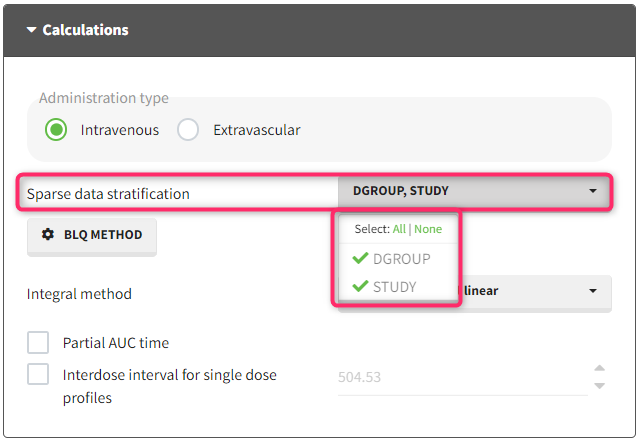
Task: Click the All link to select everything
Action: coord(399,229)
